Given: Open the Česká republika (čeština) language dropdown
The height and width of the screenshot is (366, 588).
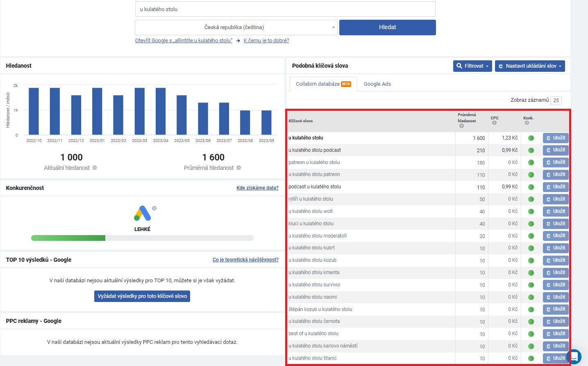Looking at the screenshot, I should point(236,27).
